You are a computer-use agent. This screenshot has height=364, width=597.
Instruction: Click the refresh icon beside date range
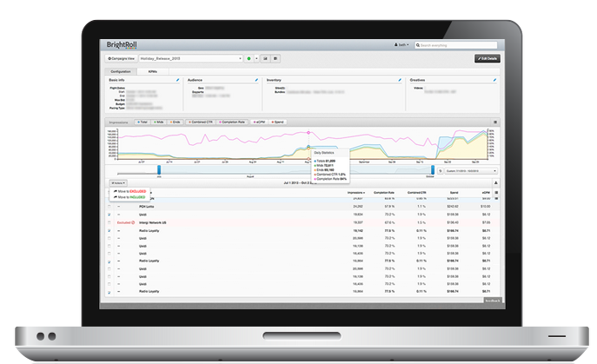(x=440, y=172)
